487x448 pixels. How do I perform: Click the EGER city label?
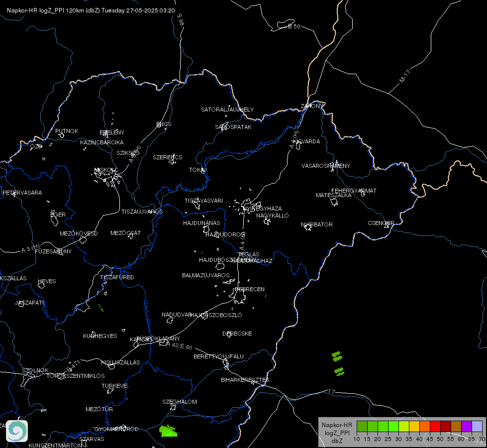pos(58,215)
